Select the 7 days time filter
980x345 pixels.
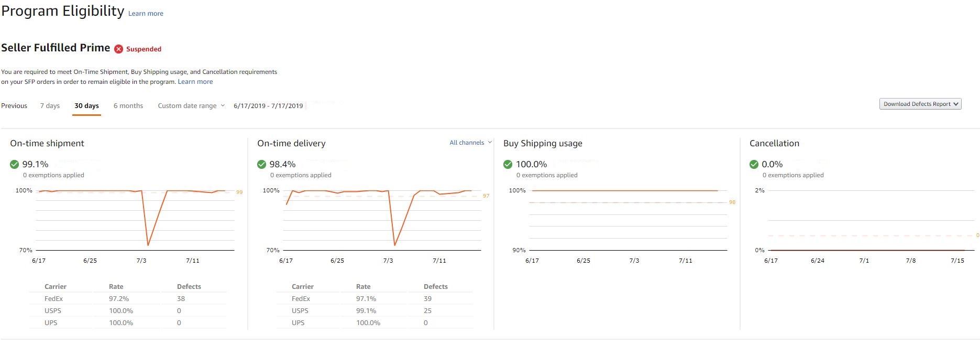point(50,105)
